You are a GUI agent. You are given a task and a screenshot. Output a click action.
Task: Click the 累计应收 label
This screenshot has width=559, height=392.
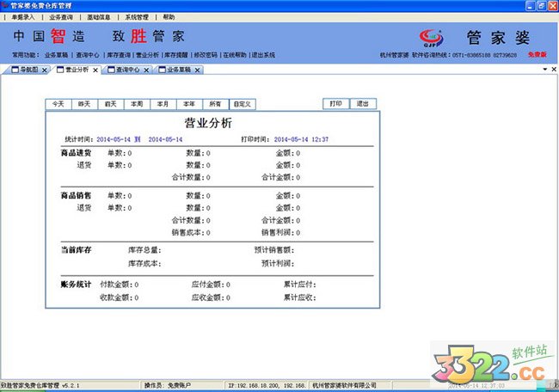(x=300, y=297)
